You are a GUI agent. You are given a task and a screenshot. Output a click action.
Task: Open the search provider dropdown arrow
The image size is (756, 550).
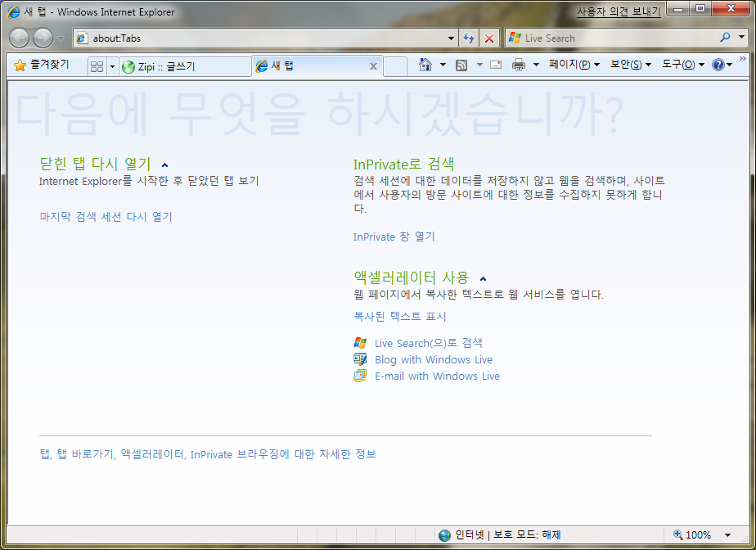tap(741, 38)
